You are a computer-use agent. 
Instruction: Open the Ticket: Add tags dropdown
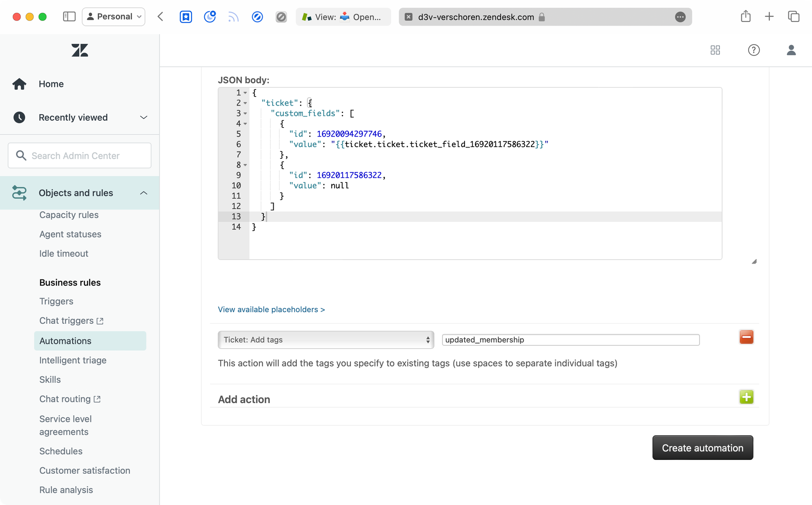[x=326, y=340]
